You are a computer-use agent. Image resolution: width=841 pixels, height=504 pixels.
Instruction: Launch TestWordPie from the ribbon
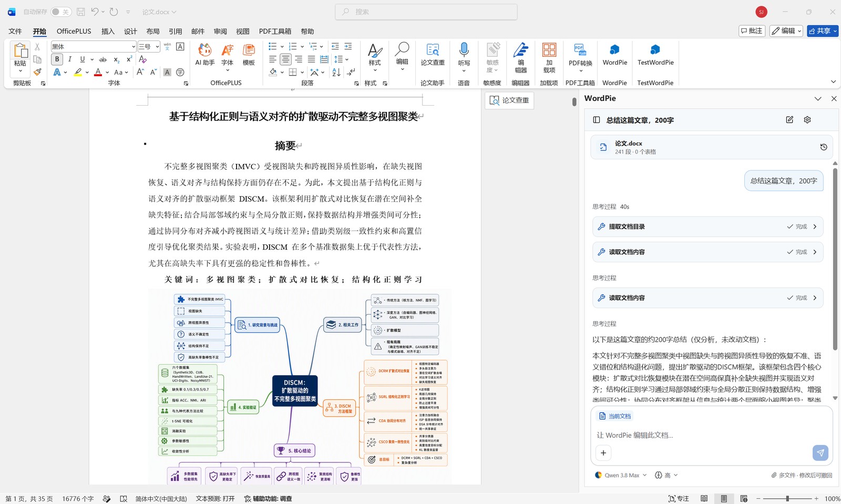tap(655, 55)
